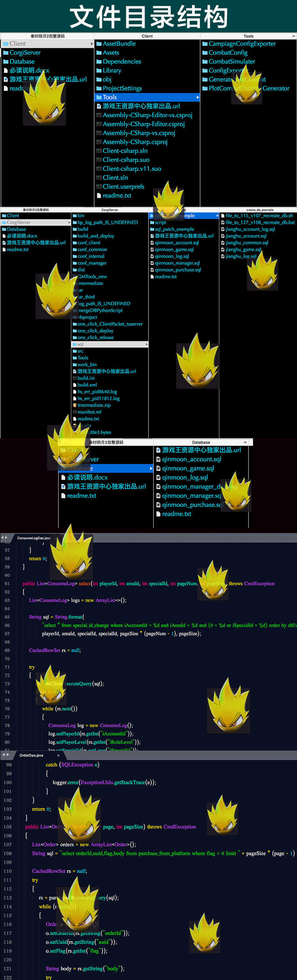Click the conf_manager folder icon
Viewport: 297px width, 980px height.
click(74, 263)
